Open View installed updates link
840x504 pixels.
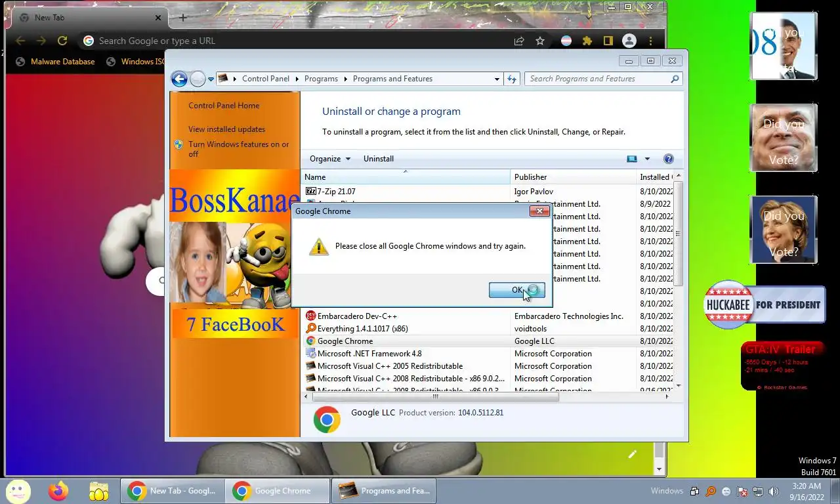(x=227, y=129)
